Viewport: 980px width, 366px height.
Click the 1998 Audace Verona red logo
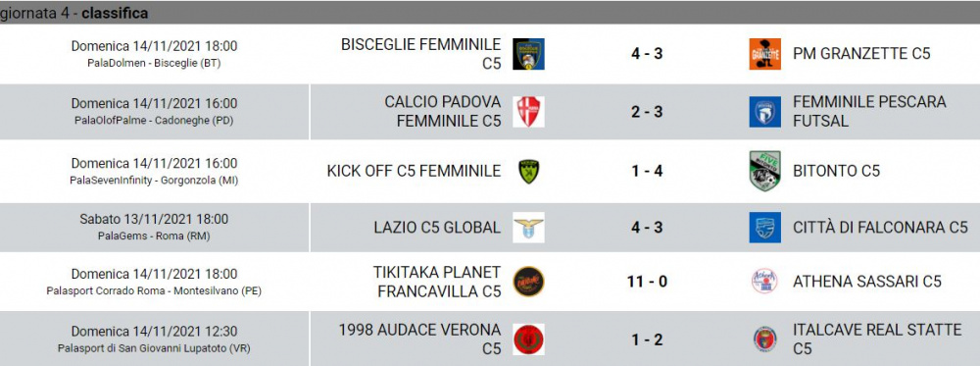tap(528, 340)
